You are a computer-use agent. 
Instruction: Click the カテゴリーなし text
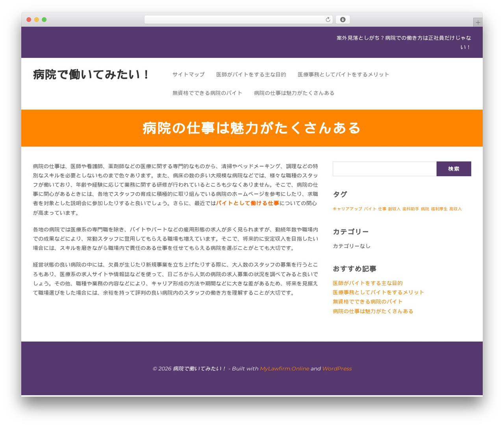352,246
